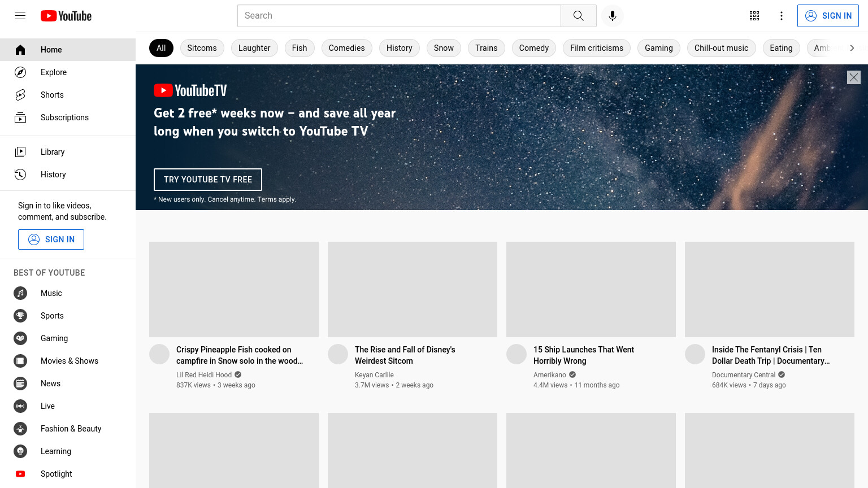The width and height of the screenshot is (868, 488).
Task: Select the Laughter filter chip
Action: pyautogui.click(x=254, y=48)
